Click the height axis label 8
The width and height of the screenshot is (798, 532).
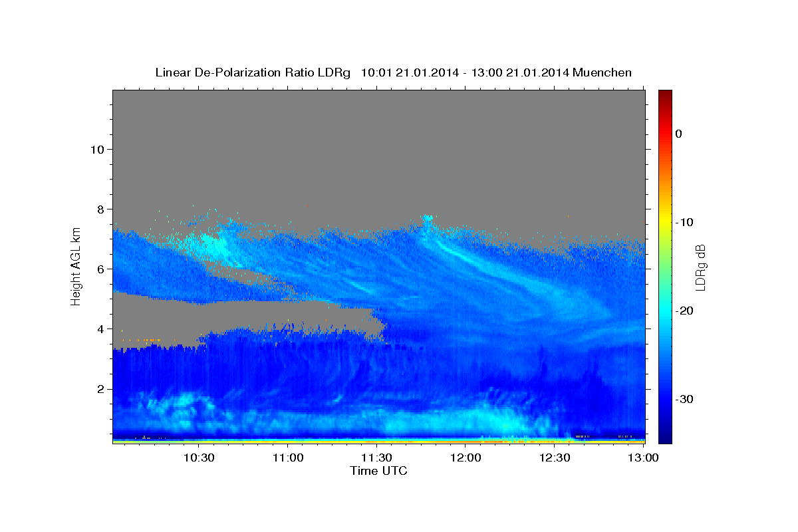100,209
